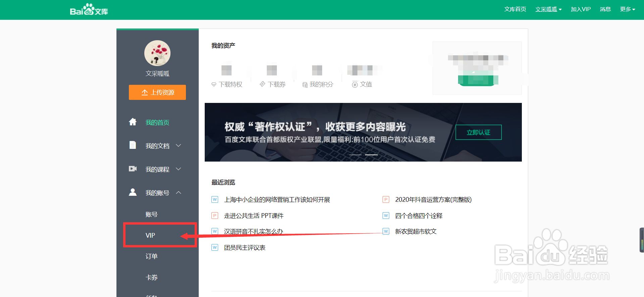
Task: Open 2020年抖音运营方案(完整版)
Action: click(x=433, y=200)
